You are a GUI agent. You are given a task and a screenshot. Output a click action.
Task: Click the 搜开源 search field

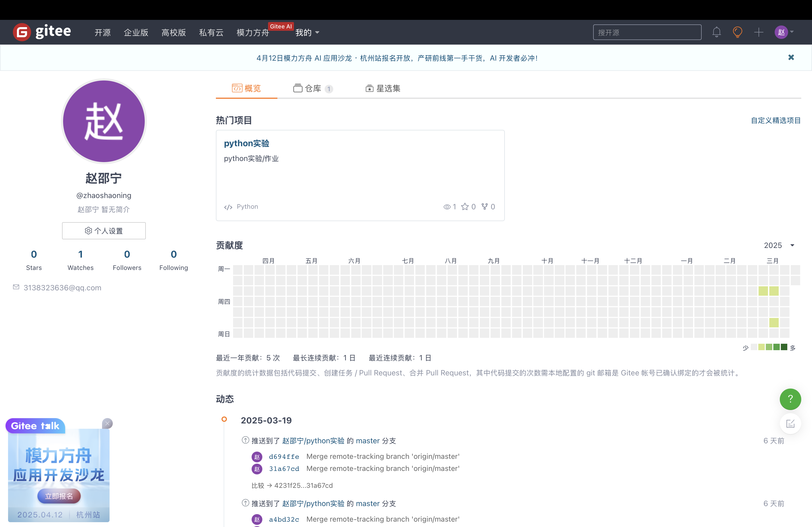point(647,32)
